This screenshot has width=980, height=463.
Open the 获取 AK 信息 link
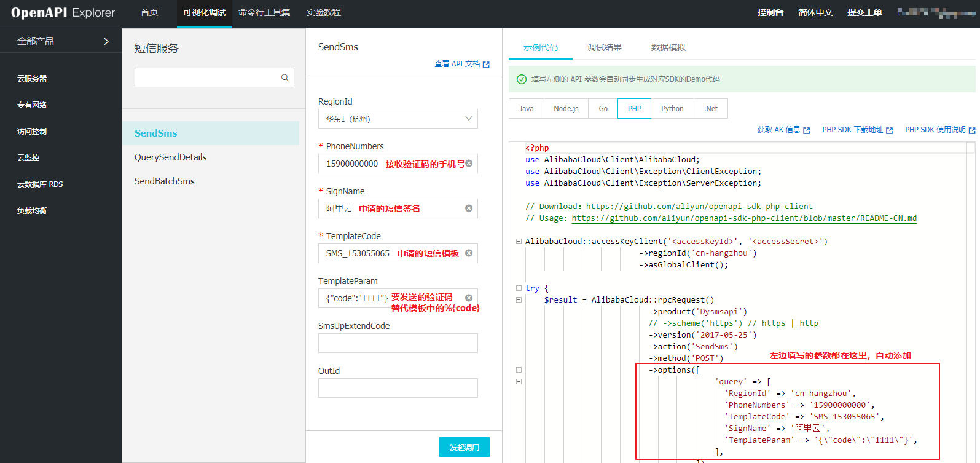click(x=778, y=130)
